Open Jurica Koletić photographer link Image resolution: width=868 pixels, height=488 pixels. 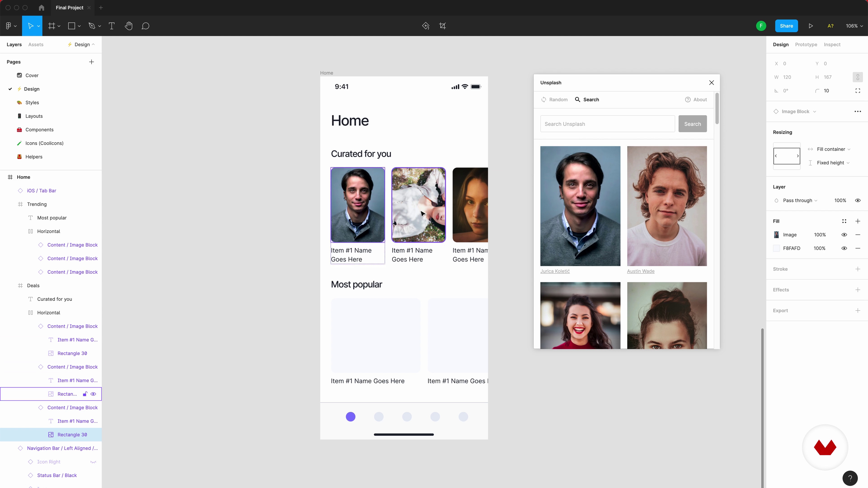tap(555, 271)
